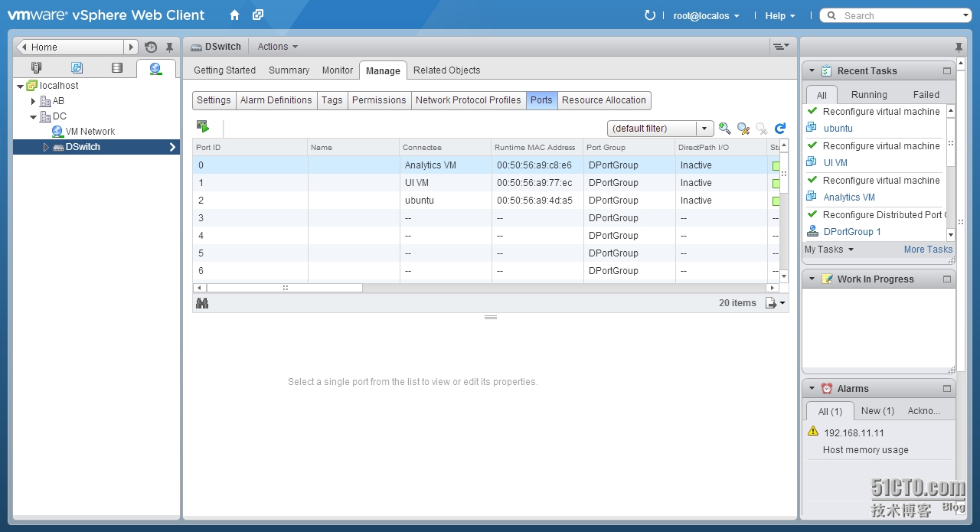Image resolution: width=980 pixels, height=532 pixels.
Task: Open the Monitor tab
Action: pyautogui.click(x=338, y=70)
